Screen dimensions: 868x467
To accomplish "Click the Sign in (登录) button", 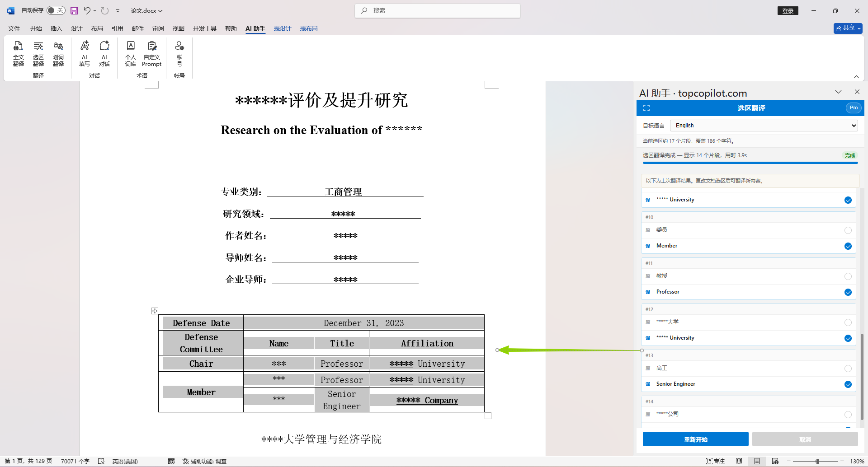I will (788, 11).
